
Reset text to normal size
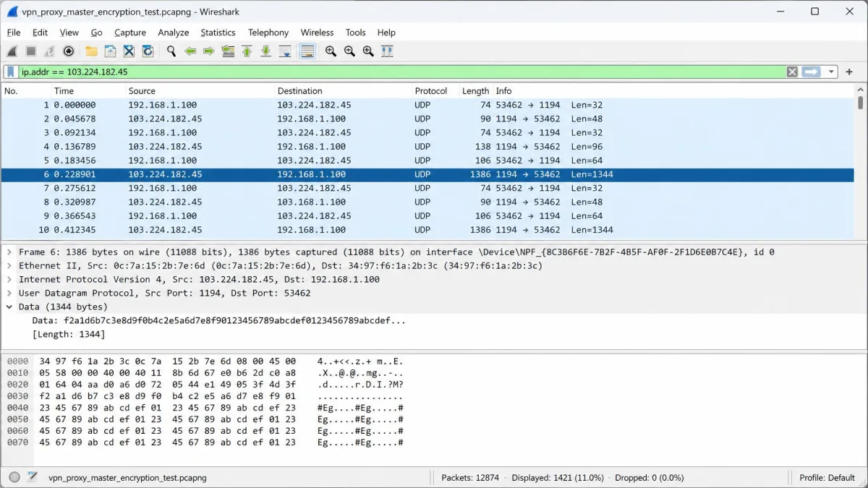tap(368, 51)
